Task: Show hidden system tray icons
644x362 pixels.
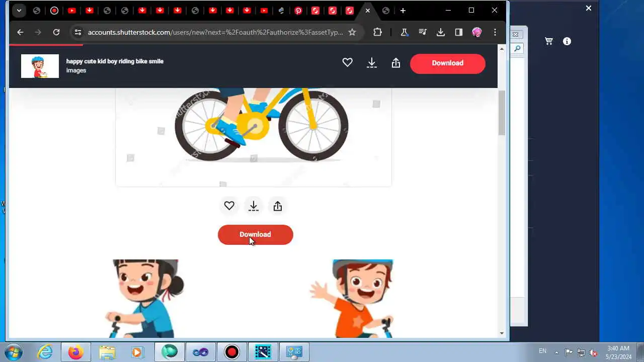Action: (x=556, y=352)
